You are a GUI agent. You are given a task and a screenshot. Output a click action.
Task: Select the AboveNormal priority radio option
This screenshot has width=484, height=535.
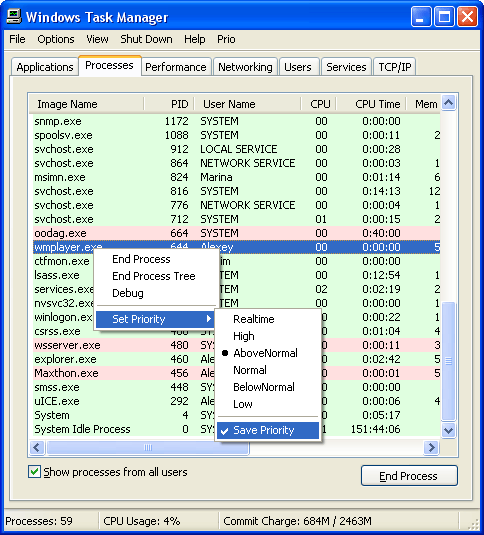[265, 353]
